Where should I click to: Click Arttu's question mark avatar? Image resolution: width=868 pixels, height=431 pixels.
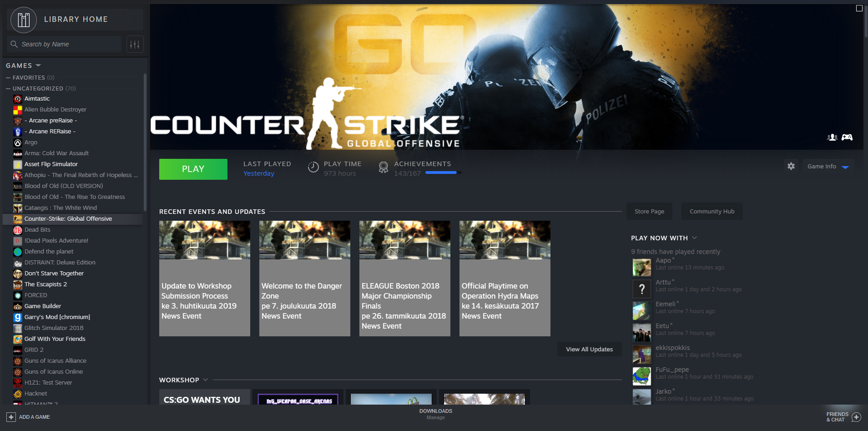pyautogui.click(x=642, y=289)
